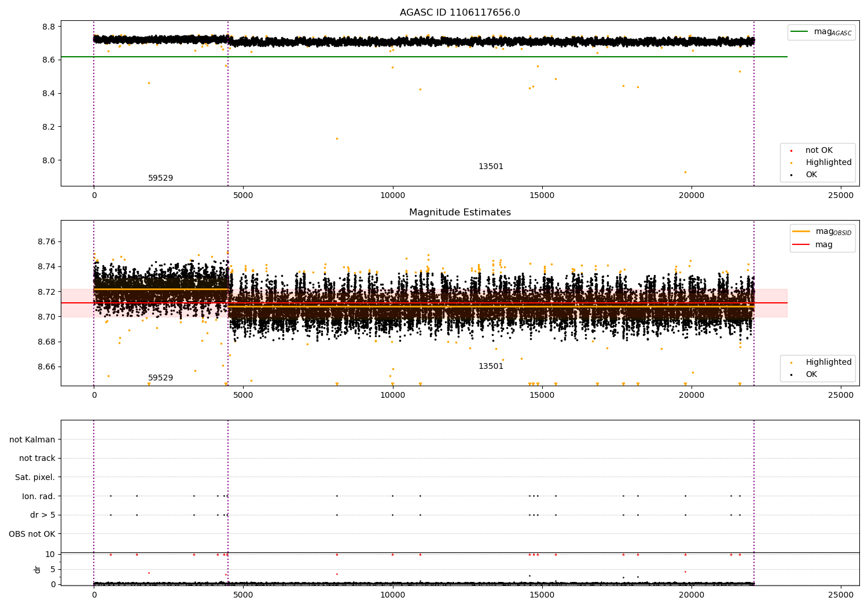Click the obsid label '59529' in the Magnitude Estimates plot
The width and height of the screenshot is (868, 608).
pyautogui.click(x=161, y=378)
